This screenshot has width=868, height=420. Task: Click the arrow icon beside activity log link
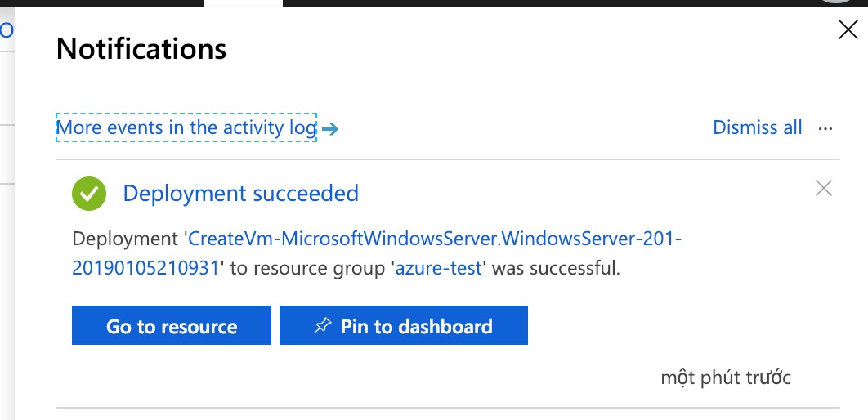coord(329,128)
